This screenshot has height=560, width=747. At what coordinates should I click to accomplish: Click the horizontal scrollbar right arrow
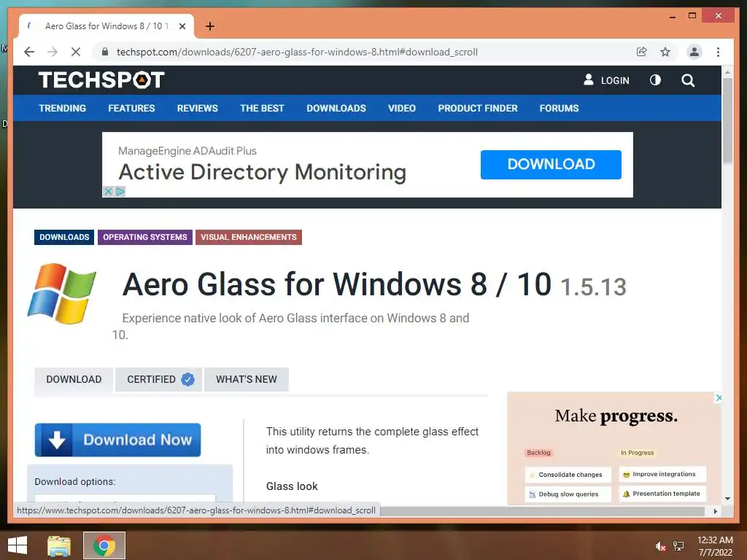click(715, 511)
